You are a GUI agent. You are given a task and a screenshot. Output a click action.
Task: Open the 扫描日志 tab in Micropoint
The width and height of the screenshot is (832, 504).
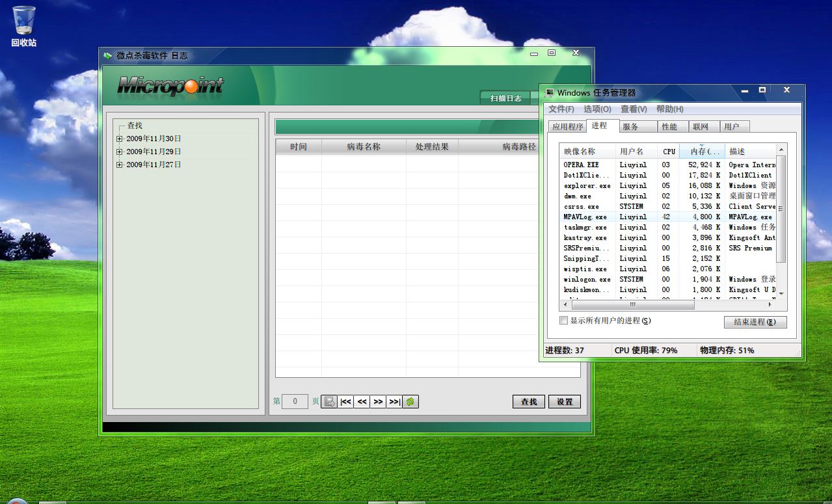point(505,98)
